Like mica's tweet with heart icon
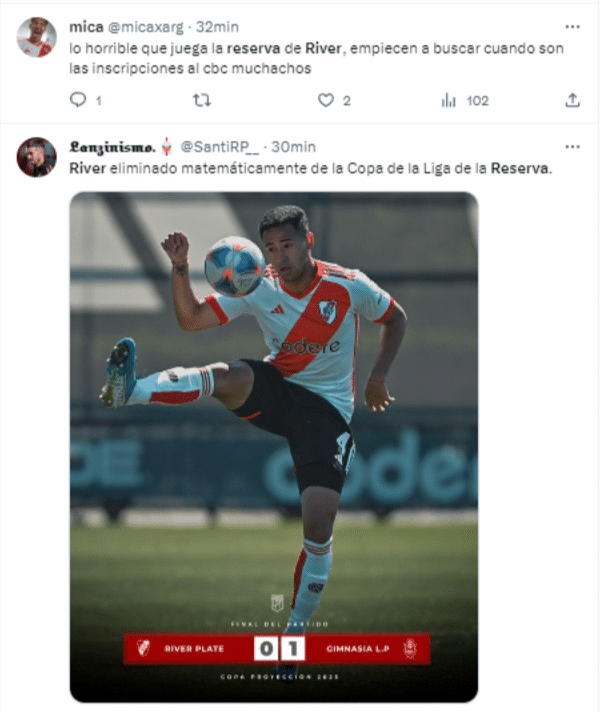The height and width of the screenshot is (712, 611). coord(325,100)
